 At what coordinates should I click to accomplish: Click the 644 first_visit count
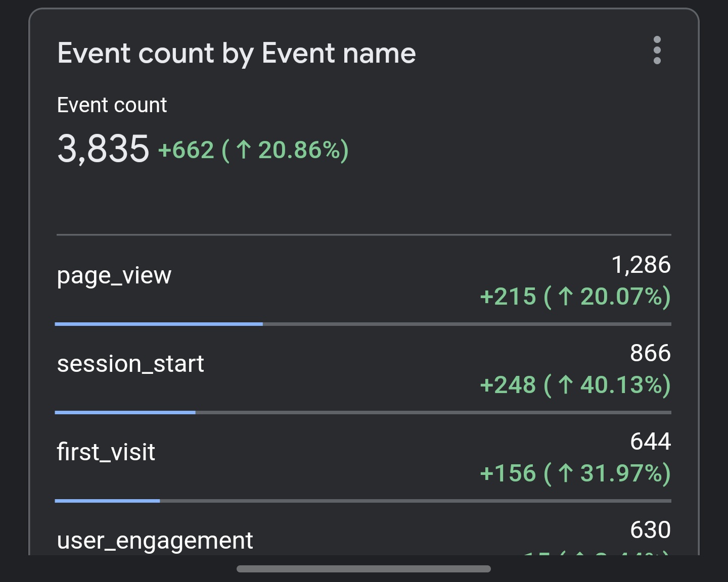(x=650, y=442)
